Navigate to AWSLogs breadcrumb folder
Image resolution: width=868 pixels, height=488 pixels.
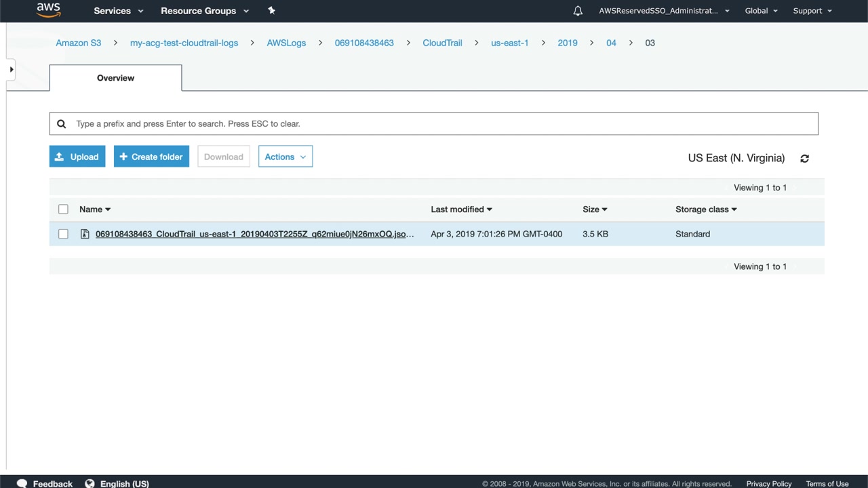coord(286,43)
